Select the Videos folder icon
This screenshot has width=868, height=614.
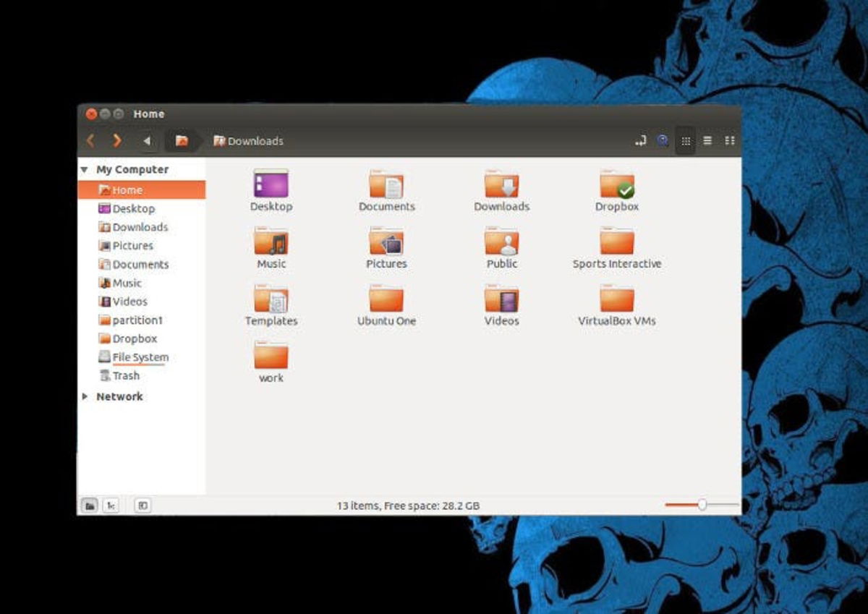(502, 298)
